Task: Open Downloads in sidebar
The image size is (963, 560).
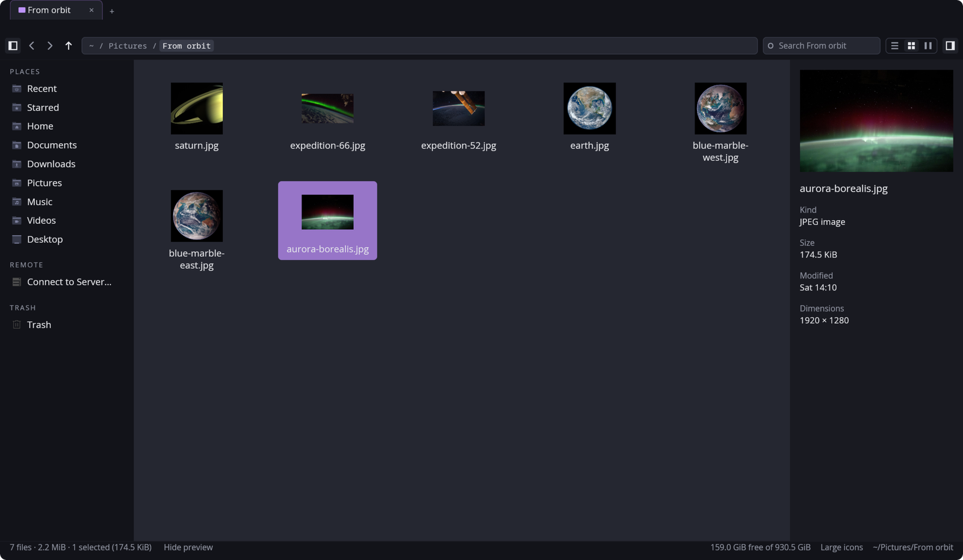Action: [66, 164]
